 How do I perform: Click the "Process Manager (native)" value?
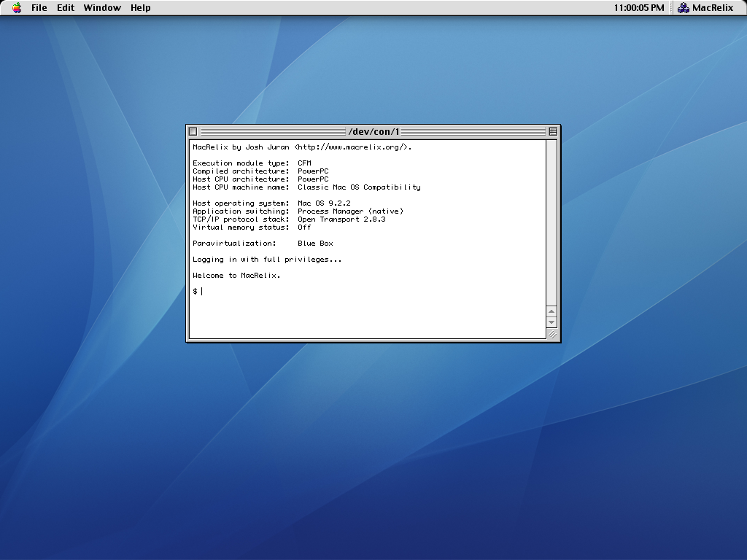[350, 211]
